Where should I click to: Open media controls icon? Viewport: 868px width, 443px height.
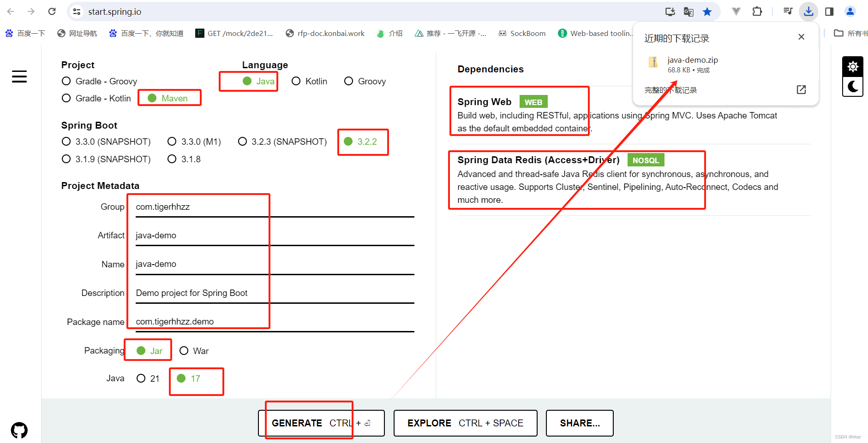click(x=788, y=12)
